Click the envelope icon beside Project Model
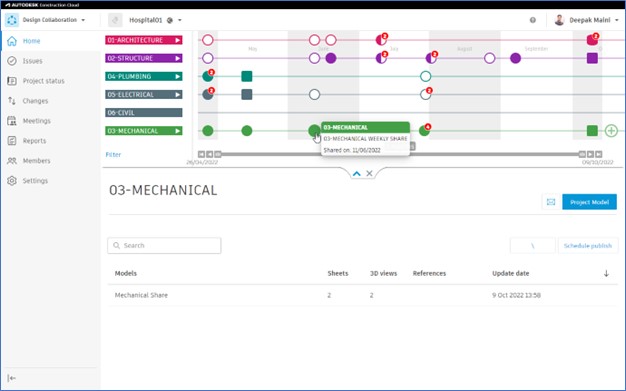Image resolution: width=626 pixels, height=391 pixels. click(x=551, y=202)
